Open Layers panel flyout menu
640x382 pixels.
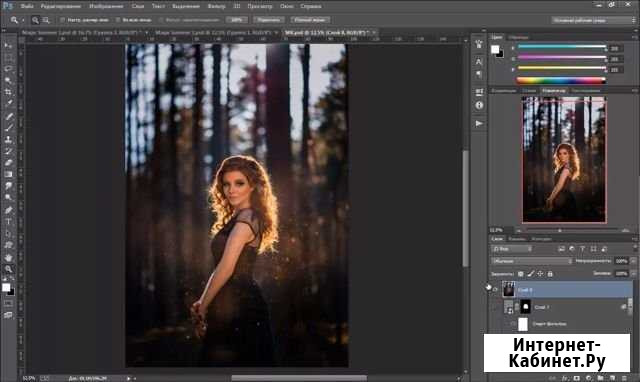(635, 239)
